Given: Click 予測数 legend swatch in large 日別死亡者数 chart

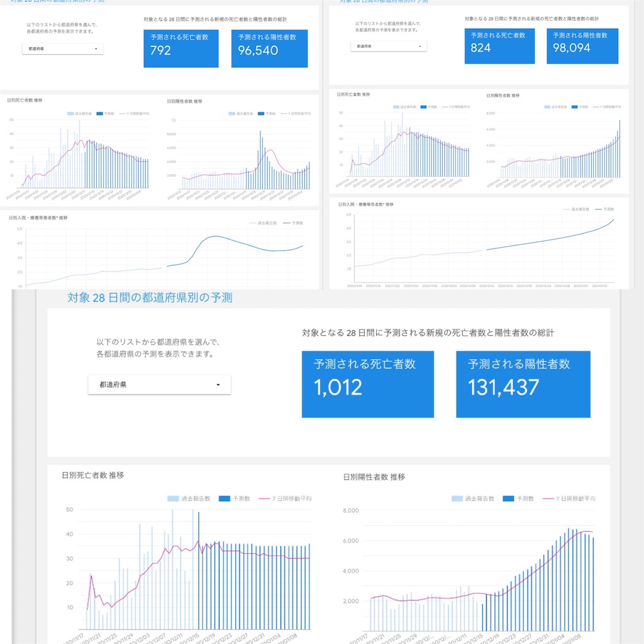Looking at the screenshot, I should click(225, 499).
